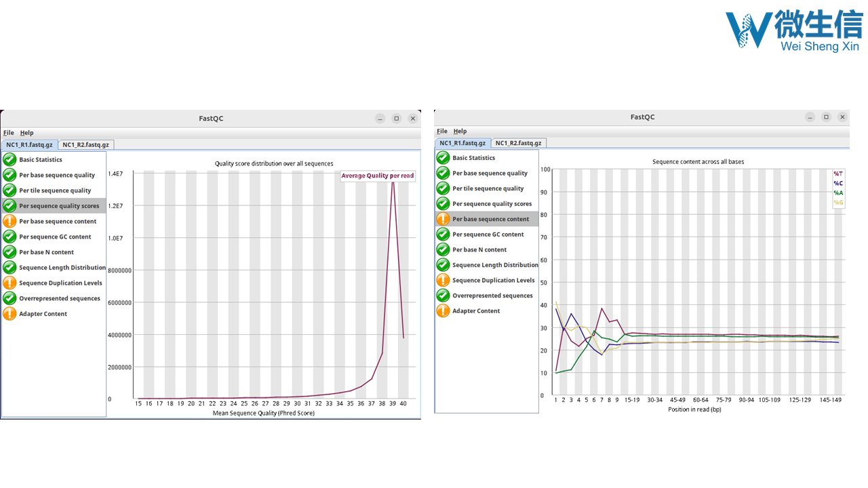868x488 pixels.
Task: Select Sequence Duplication Levels in left window
Action: coord(60,283)
